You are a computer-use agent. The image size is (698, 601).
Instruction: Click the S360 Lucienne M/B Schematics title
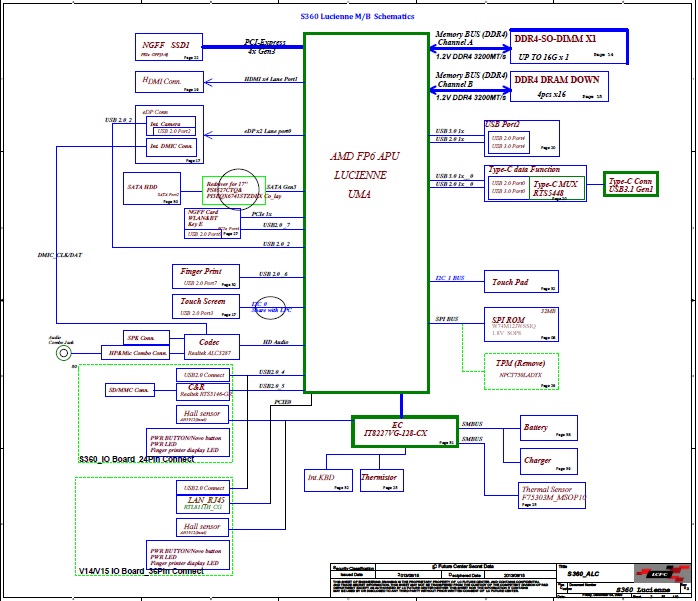pyautogui.click(x=357, y=16)
